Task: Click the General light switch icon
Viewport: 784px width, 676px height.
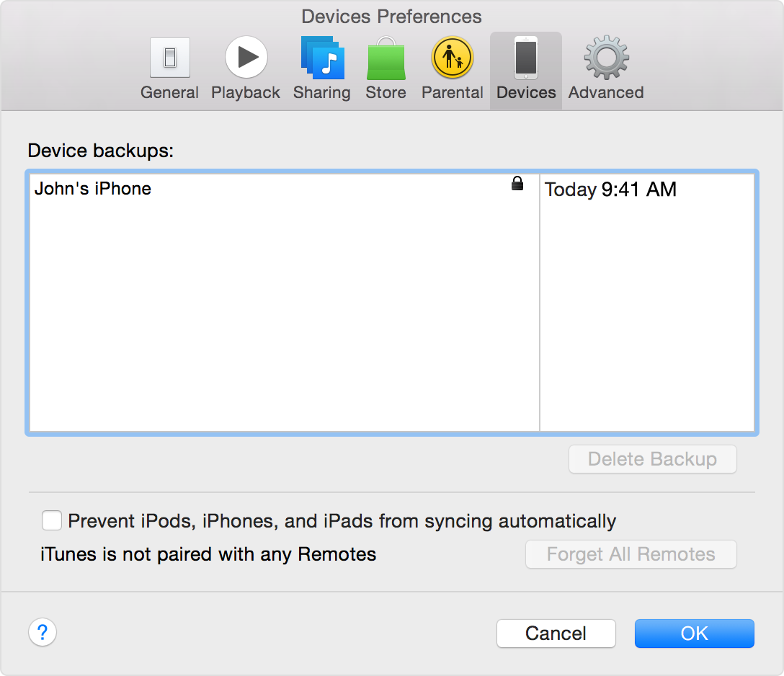Action: click(x=169, y=58)
